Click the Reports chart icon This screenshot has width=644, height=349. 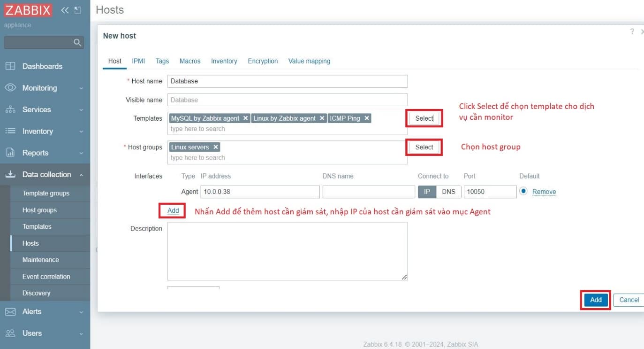[10, 153]
